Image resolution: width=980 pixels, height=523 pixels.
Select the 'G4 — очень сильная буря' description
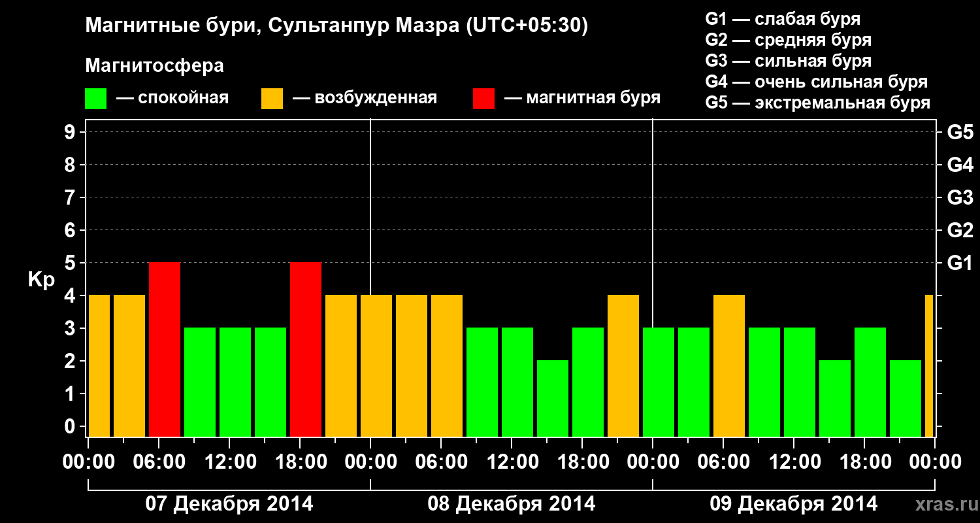pyautogui.click(x=816, y=82)
